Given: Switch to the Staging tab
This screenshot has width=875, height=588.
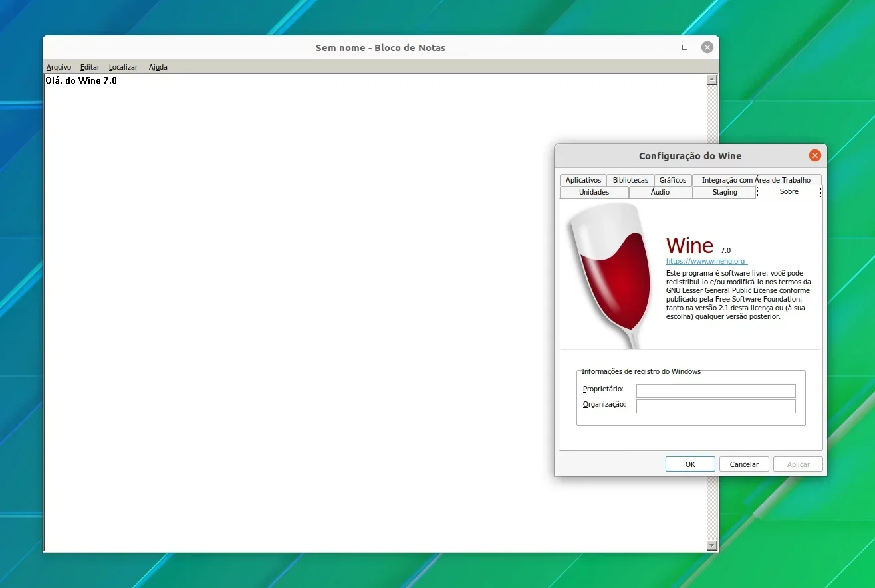Looking at the screenshot, I should click(x=725, y=192).
